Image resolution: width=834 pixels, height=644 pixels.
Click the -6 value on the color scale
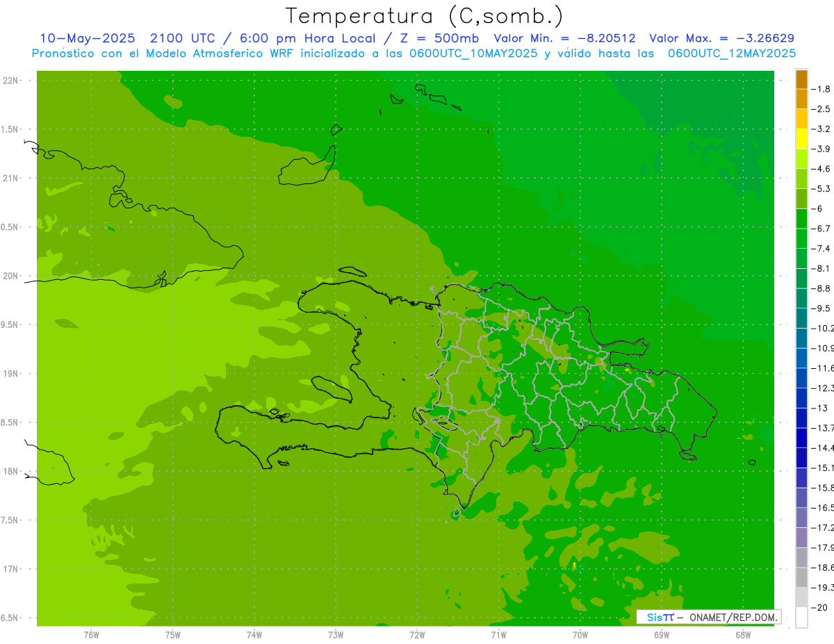point(817,208)
